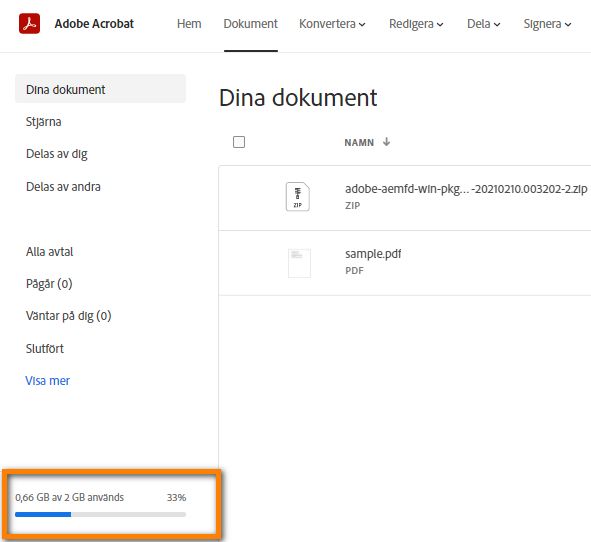591x542 pixels.
Task: Open the sample.pdf file name
Action: [373, 254]
